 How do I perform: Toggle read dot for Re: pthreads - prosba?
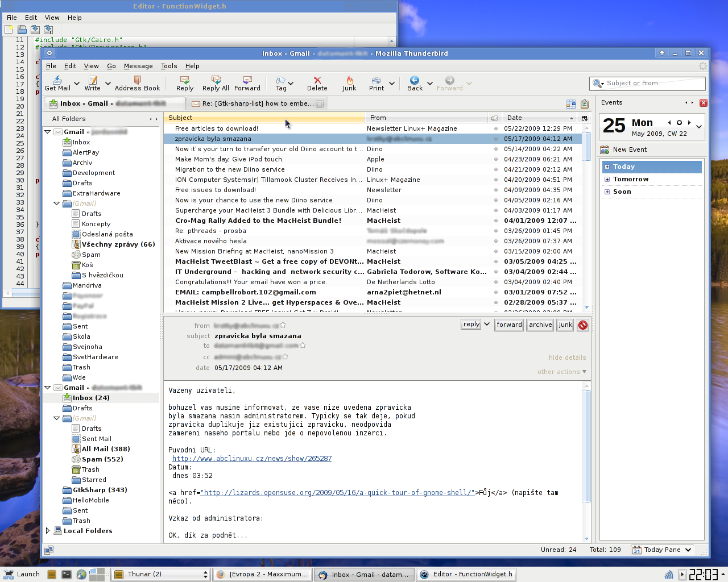click(x=495, y=231)
